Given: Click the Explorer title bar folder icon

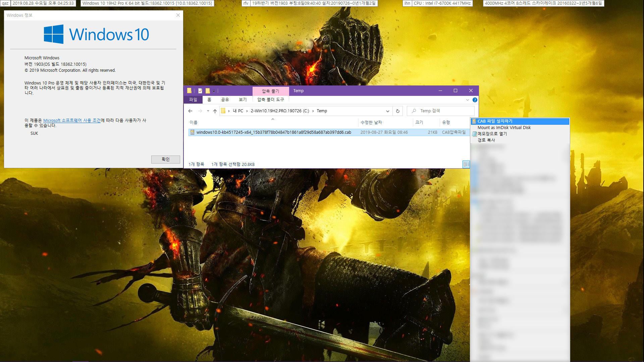Looking at the screenshot, I should click(x=189, y=90).
